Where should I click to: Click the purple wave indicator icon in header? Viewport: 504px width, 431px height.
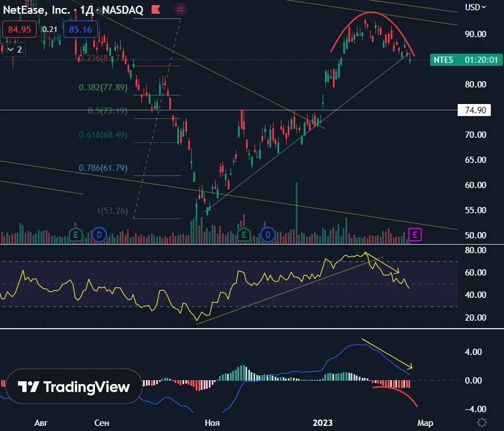click(180, 10)
